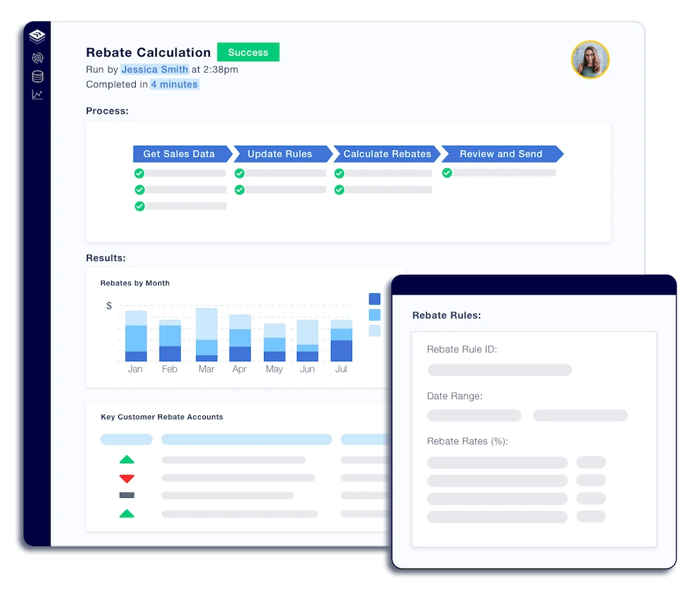Click the green up arrow for first account
This screenshot has width=700, height=591.
point(127,459)
